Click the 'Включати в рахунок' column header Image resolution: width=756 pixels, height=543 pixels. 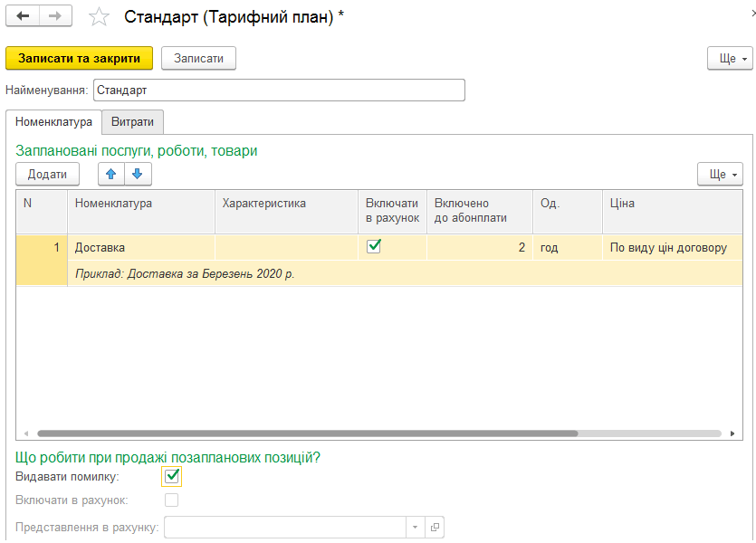392,212
